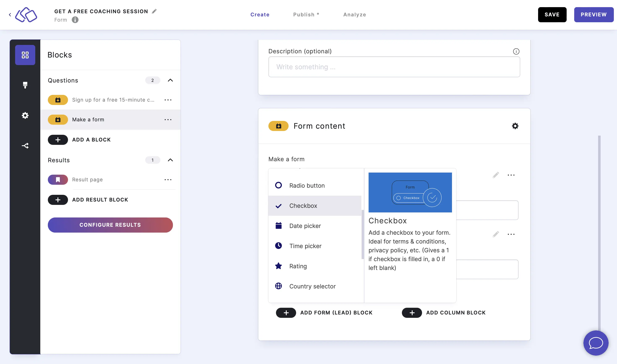This screenshot has width=617, height=364.
Task: Switch to the Analyze tab
Action: (355, 14)
